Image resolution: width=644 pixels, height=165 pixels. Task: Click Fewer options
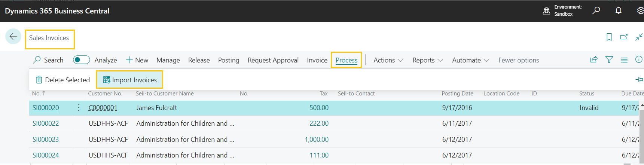[x=519, y=60]
